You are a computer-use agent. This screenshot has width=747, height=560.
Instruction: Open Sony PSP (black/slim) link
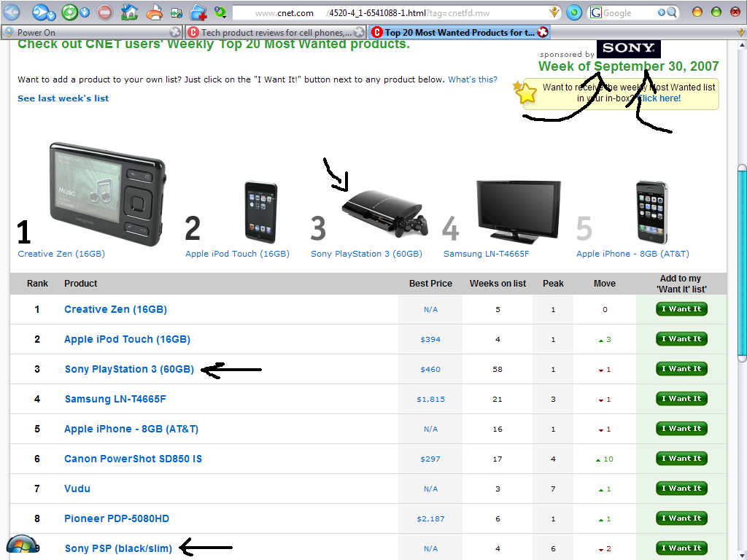(118, 548)
